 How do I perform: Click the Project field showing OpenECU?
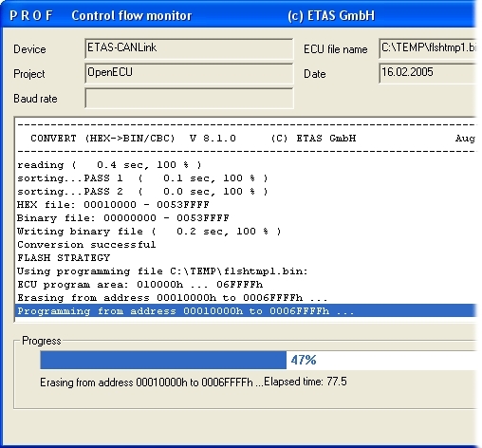pyautogui.click(x=189, y=73)
